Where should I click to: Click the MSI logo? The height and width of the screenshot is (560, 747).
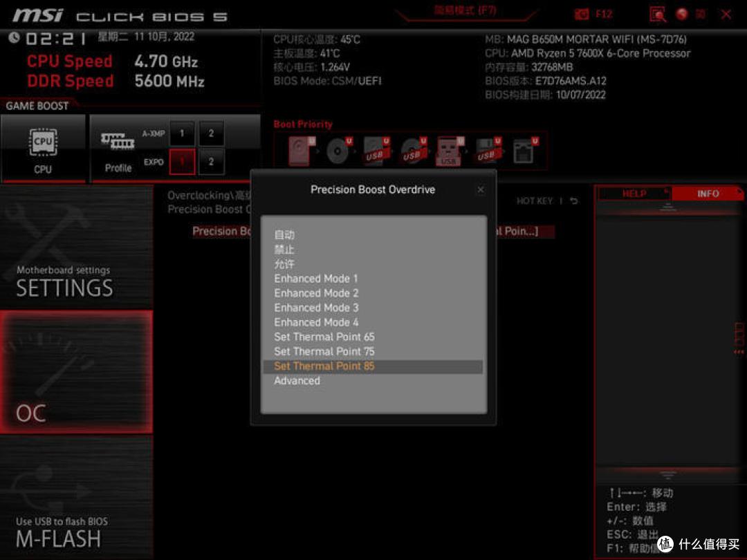tap(37, 15)
